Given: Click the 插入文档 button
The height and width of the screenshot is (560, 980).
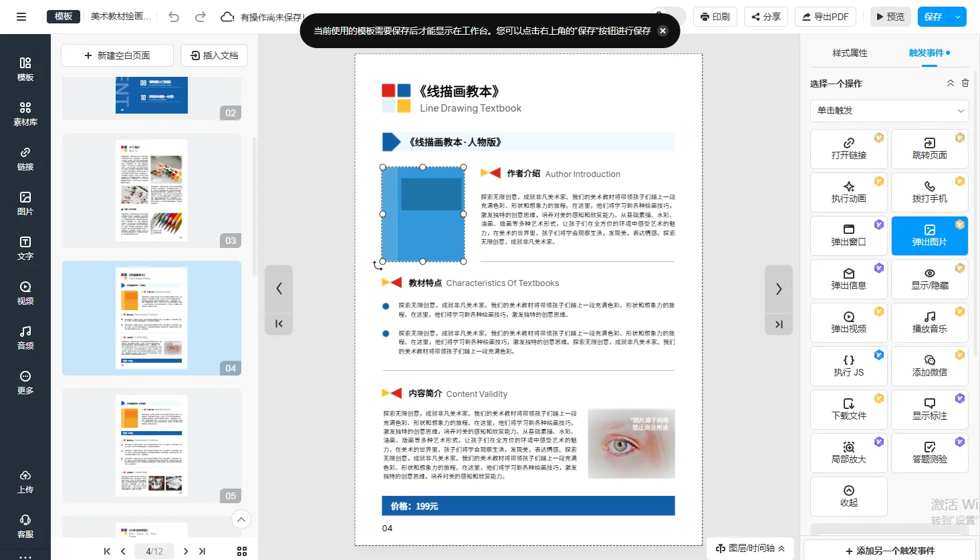Looking at the screenshot, I should click(214, 55).
